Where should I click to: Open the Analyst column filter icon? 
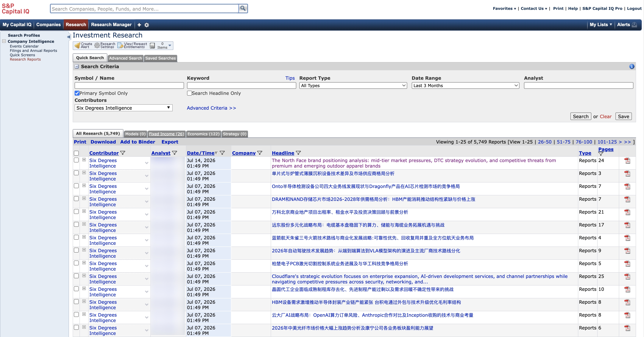175,153
